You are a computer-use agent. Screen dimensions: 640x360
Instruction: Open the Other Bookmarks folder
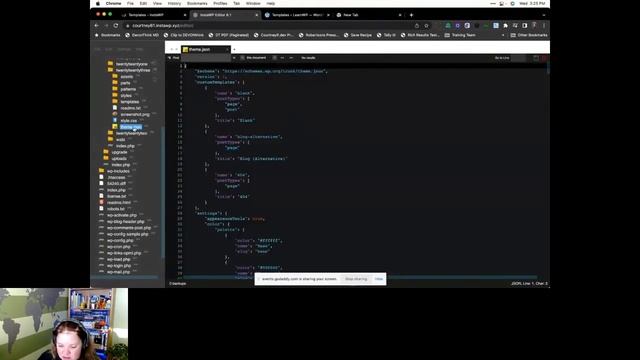(x=529, y=35)
